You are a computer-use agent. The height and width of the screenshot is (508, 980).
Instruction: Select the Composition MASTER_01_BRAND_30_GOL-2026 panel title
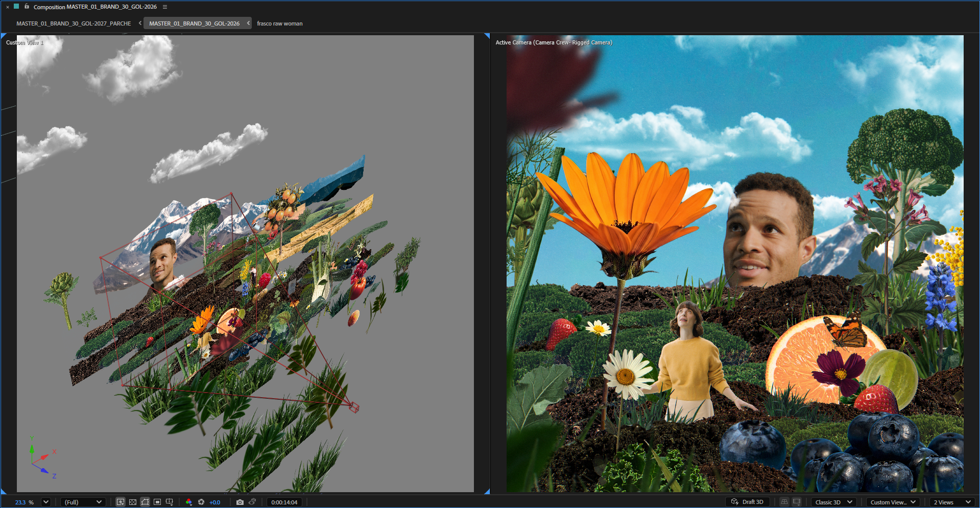pos(95,7)
